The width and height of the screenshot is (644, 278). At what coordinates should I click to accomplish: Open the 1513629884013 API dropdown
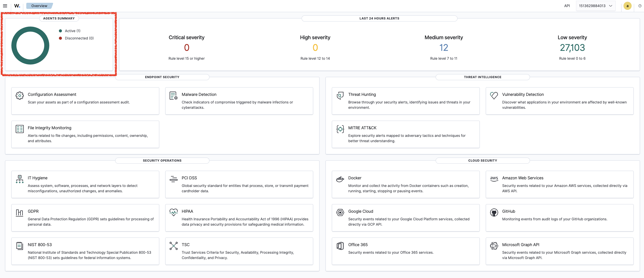pyautogui.click(x=595, y=6)
